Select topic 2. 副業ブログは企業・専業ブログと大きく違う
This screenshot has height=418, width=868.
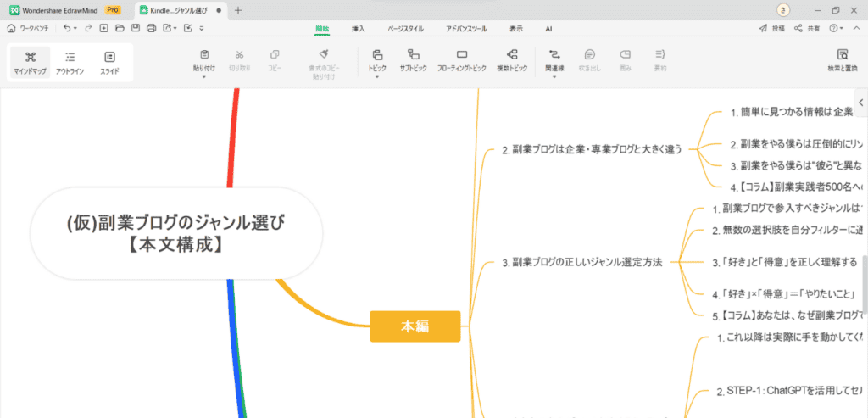tap(592, 149)
